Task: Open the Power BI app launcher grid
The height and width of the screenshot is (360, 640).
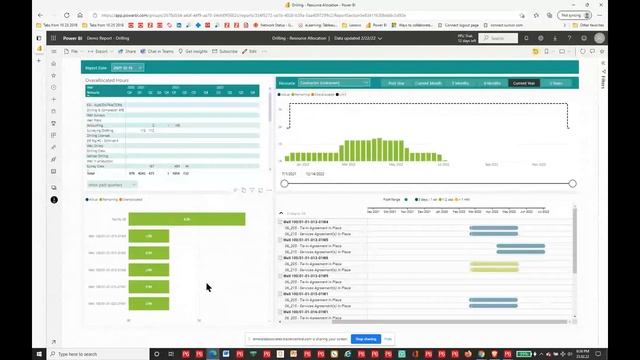Action: click(x=53, y=38)
